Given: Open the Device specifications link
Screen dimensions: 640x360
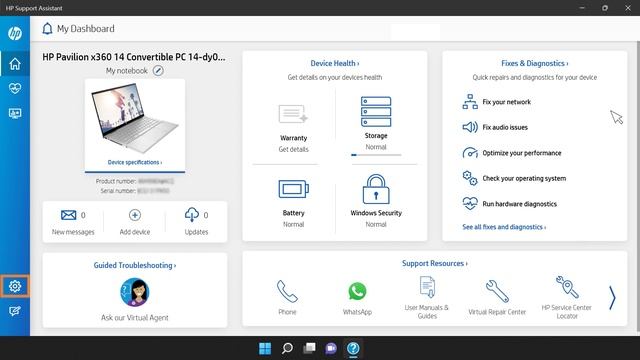Looking at the screenshot, I should pos(135,162).
